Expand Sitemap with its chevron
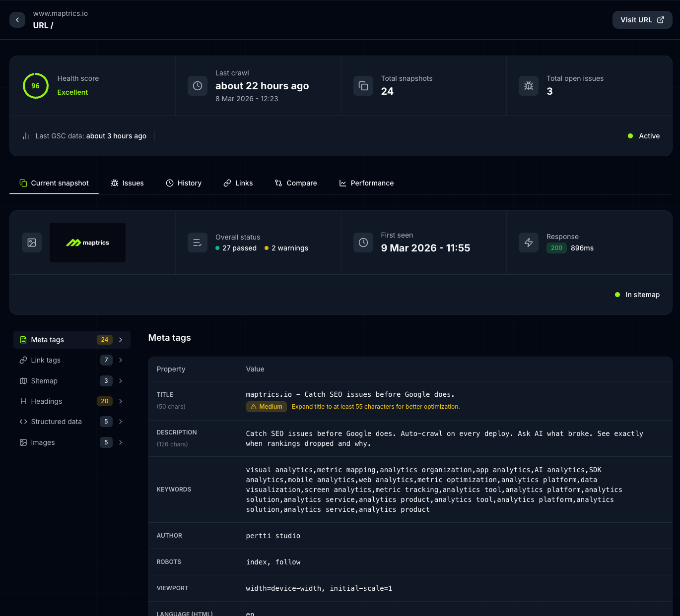Screen dimensions: 680x616 (x=121, y=381)
